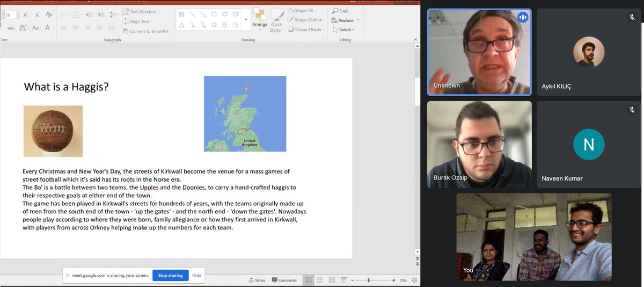This screenshot has width=644, height=287.
Task: Click muted mic icon on Aykıl KILIÇ tile
Action: click(x=632, y=17)
